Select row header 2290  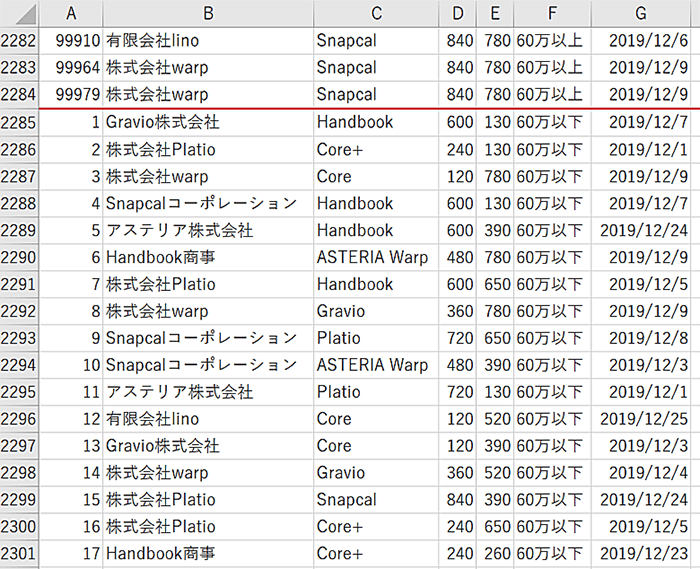19,258
